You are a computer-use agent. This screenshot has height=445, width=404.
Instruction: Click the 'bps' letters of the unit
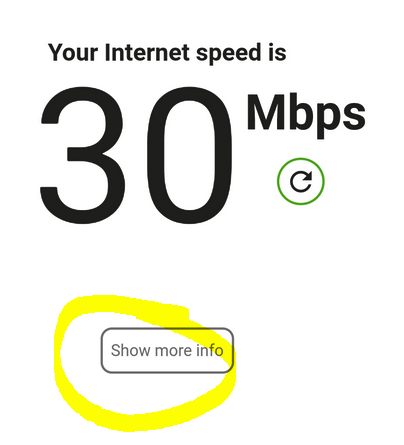[327, 116]
